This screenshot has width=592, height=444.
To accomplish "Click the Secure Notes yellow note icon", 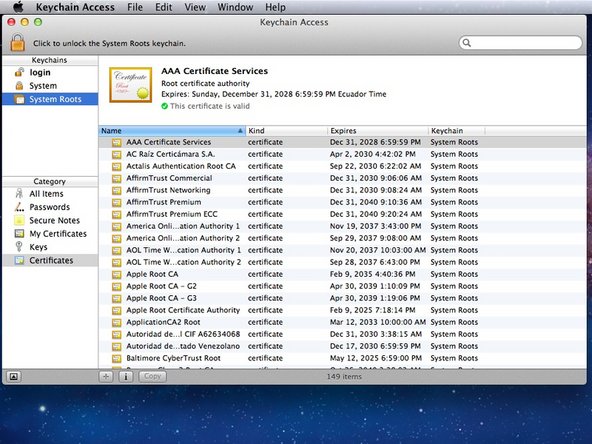I will point(19,220).
